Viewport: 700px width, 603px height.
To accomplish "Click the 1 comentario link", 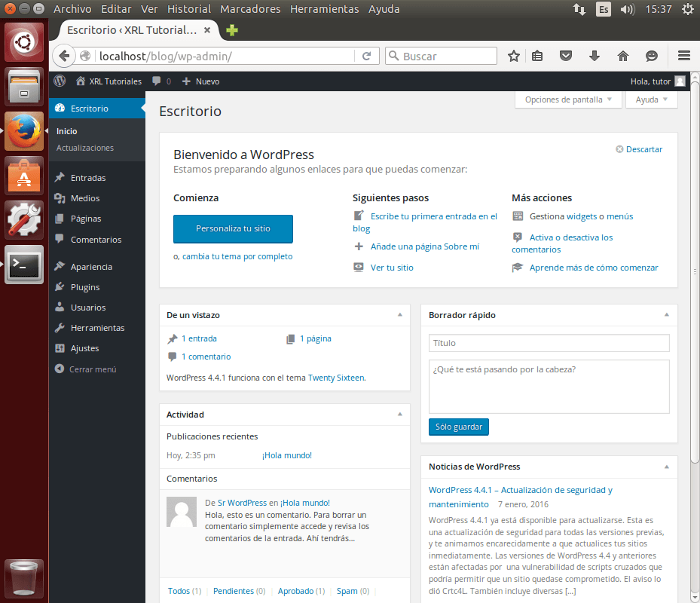I will click(x=206, y=357).
